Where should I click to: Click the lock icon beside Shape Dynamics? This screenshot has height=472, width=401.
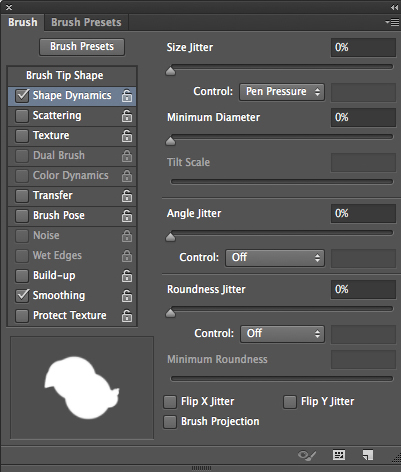[127, 96]
